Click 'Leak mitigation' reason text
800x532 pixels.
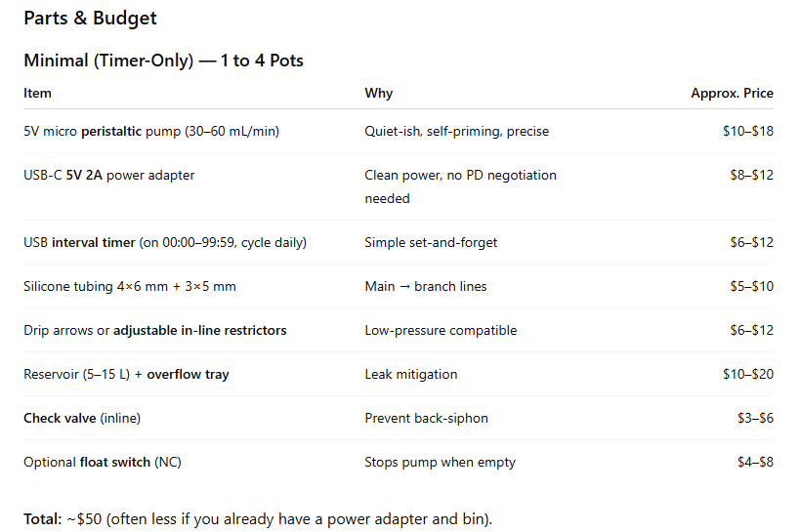[410, 374]
